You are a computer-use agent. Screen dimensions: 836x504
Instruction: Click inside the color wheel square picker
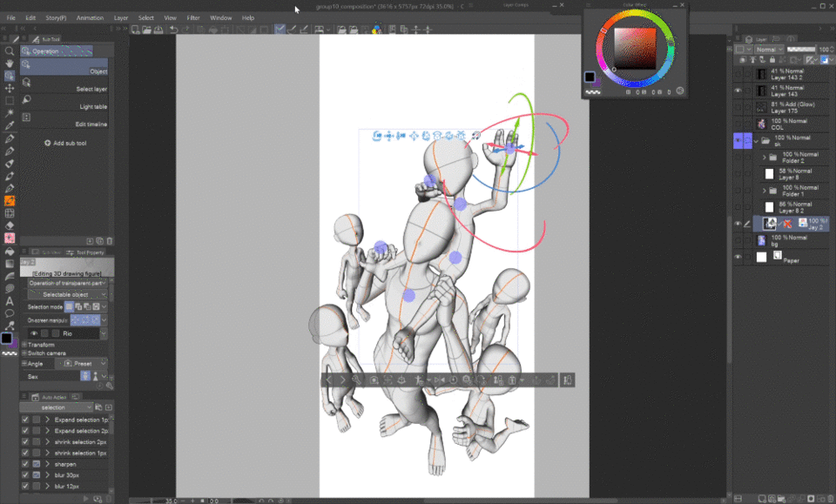[x=635, y=49]
